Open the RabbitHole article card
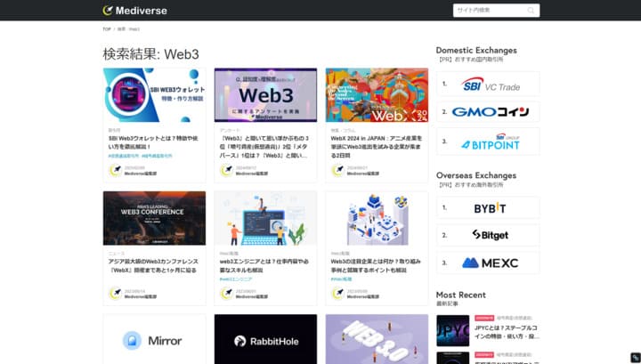This screenshot has width=641, height=364. tap(265, 340)
